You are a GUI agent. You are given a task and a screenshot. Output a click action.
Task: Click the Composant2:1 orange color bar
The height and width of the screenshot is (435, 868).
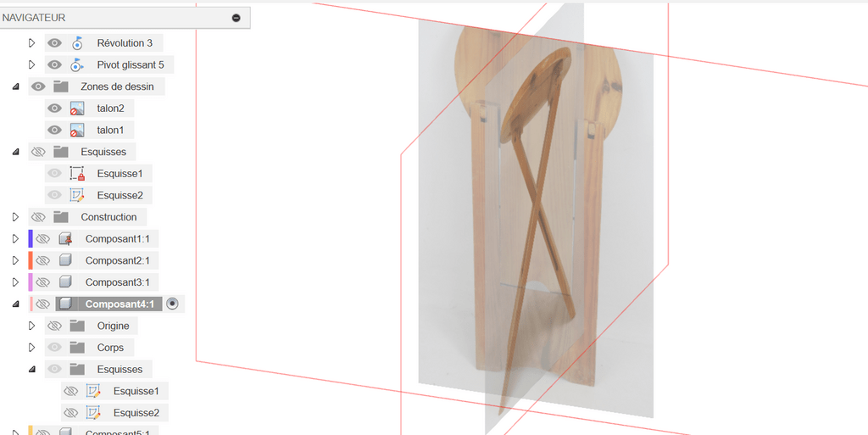pyautogui.click(x=31, y=260)
